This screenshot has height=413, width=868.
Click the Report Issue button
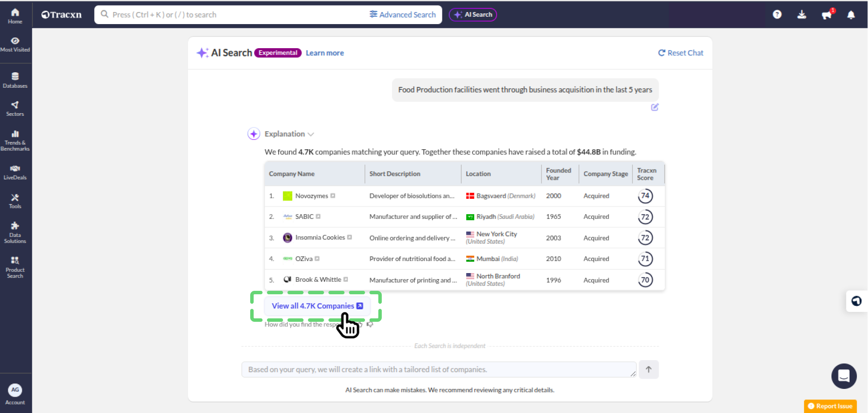tap(830, 406)
